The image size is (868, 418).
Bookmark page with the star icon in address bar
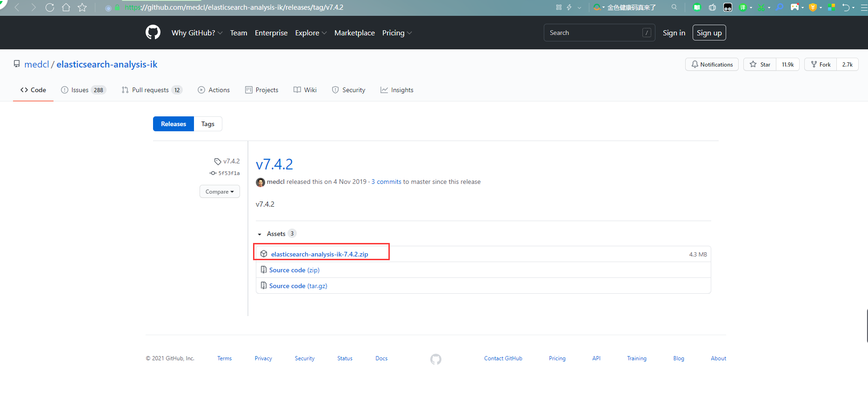[x=82, y=7]
